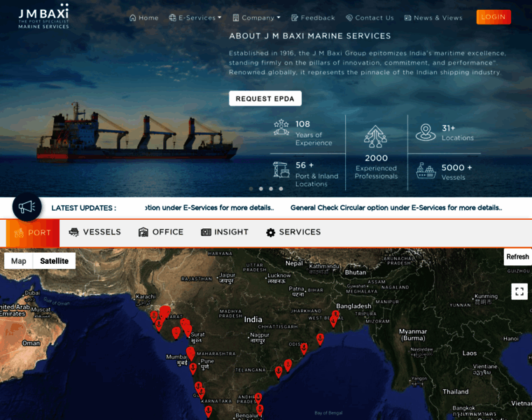
Task: Click the port marker at Mumbai
Action: click(190, 353)
